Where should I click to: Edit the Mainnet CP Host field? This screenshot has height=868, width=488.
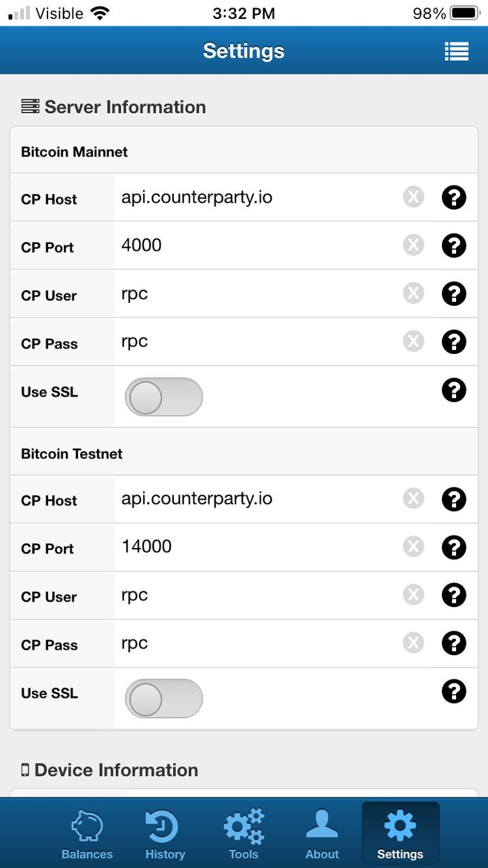click(258, 197)
